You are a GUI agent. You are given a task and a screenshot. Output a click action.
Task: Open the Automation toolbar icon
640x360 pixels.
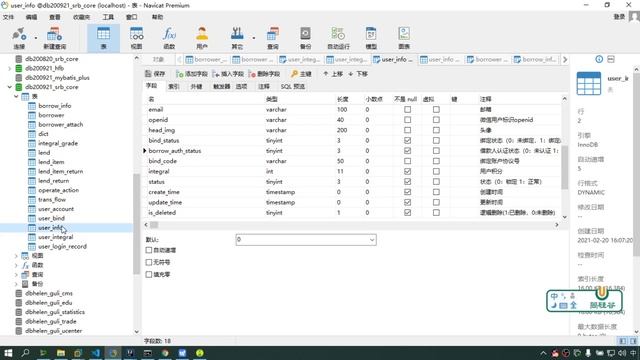click(x=338, y=38)
